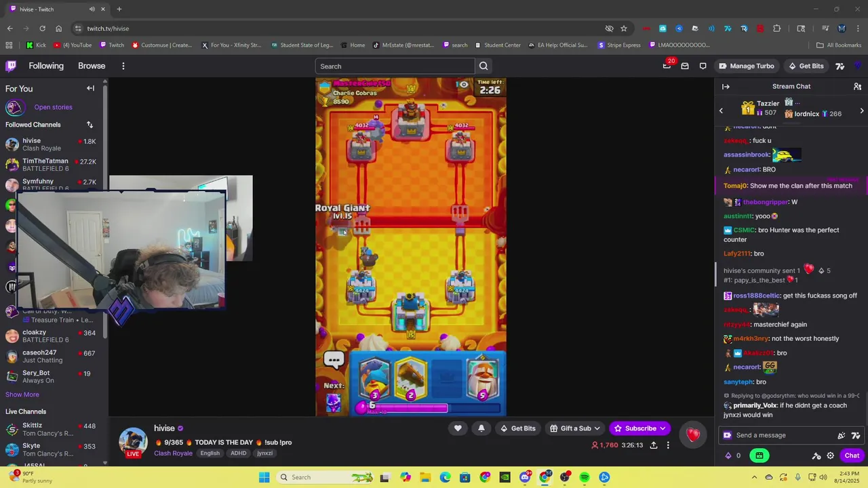
Task: Open the Windows Start button
Action: (x=264, y=477)
